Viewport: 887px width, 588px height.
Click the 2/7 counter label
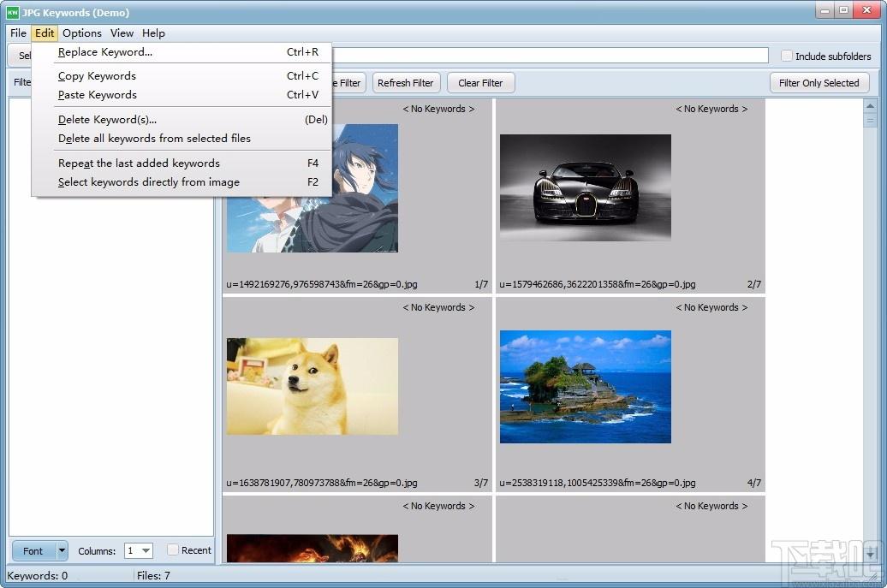753,284
